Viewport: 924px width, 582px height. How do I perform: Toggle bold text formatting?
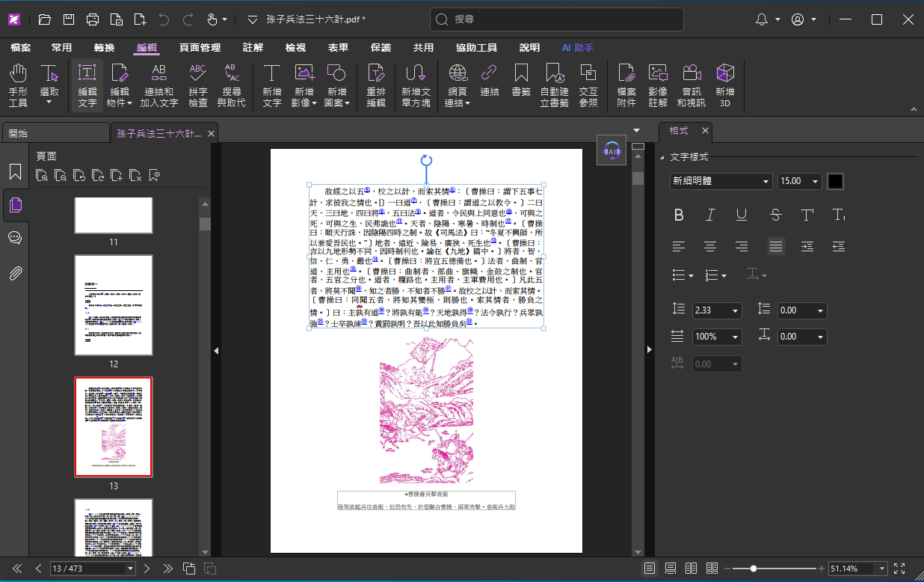pos(679,215)
